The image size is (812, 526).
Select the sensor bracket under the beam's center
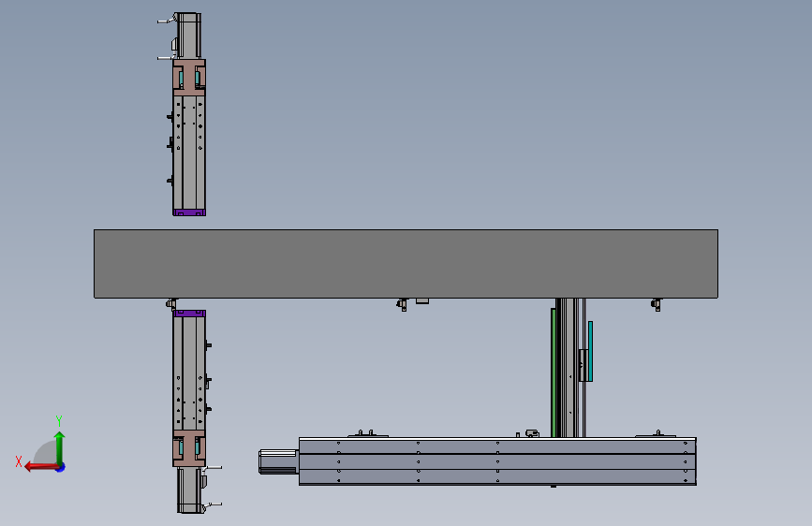point(403,304)
